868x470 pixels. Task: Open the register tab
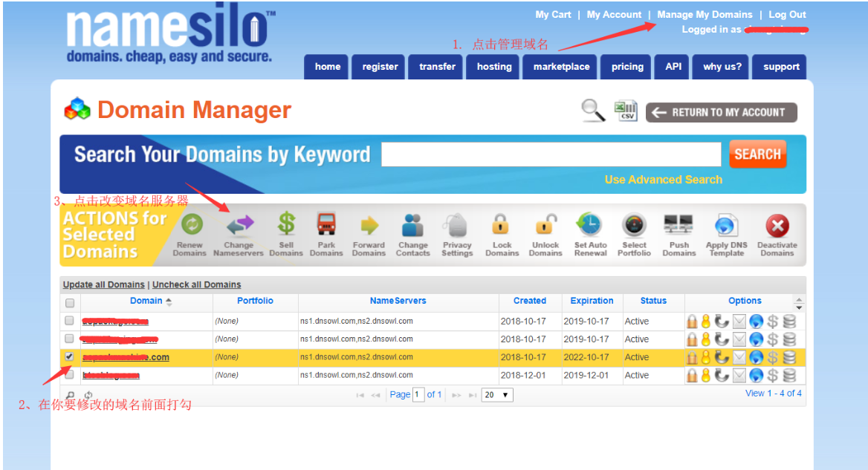[380, 67]
